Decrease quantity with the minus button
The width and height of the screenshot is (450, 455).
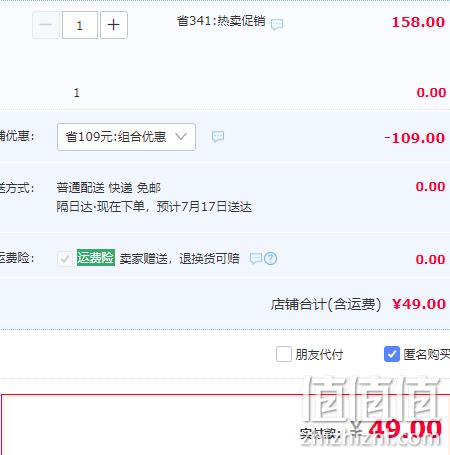coord(46,25)
